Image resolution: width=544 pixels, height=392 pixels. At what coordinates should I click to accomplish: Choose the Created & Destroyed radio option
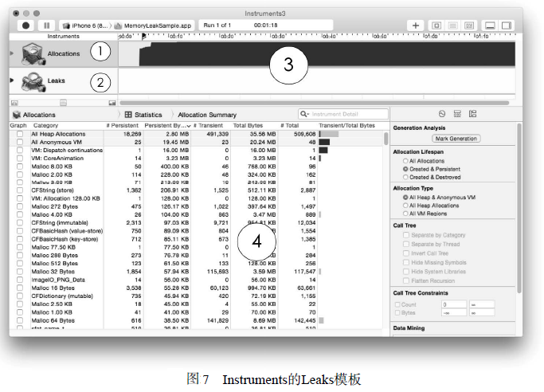405,177
